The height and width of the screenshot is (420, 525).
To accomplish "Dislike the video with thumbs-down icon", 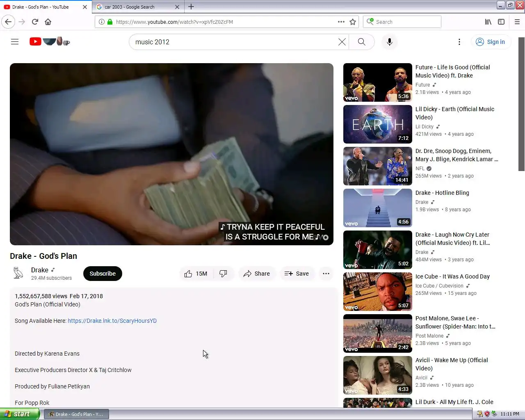I will pyautogui.click(x=224, y=274).
